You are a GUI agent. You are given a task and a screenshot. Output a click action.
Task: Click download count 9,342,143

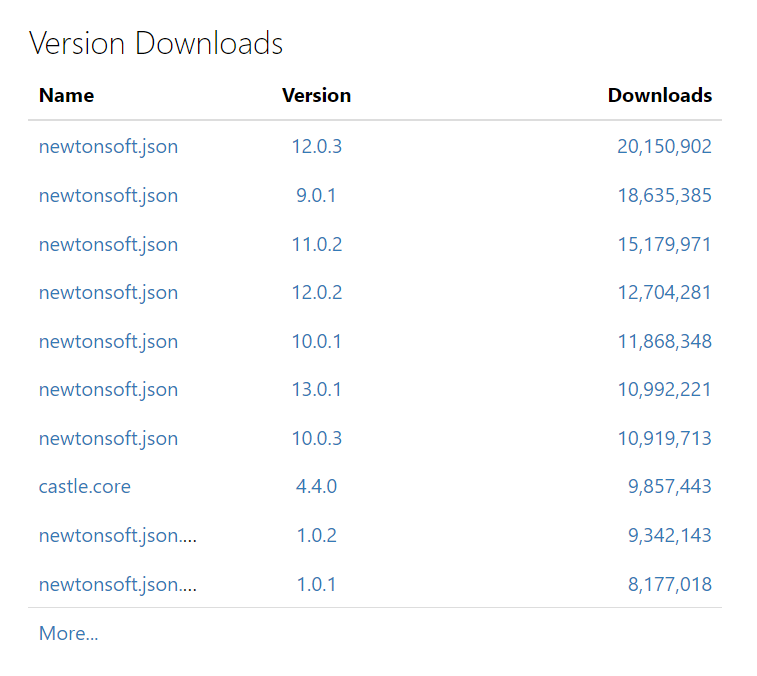(x=670, y=535)
